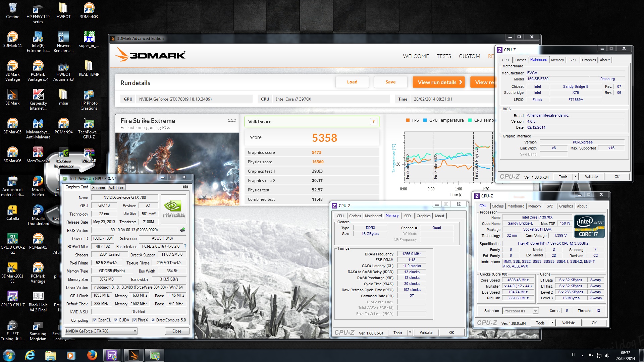
Task: Click View run details button
Action: point(439,82)
